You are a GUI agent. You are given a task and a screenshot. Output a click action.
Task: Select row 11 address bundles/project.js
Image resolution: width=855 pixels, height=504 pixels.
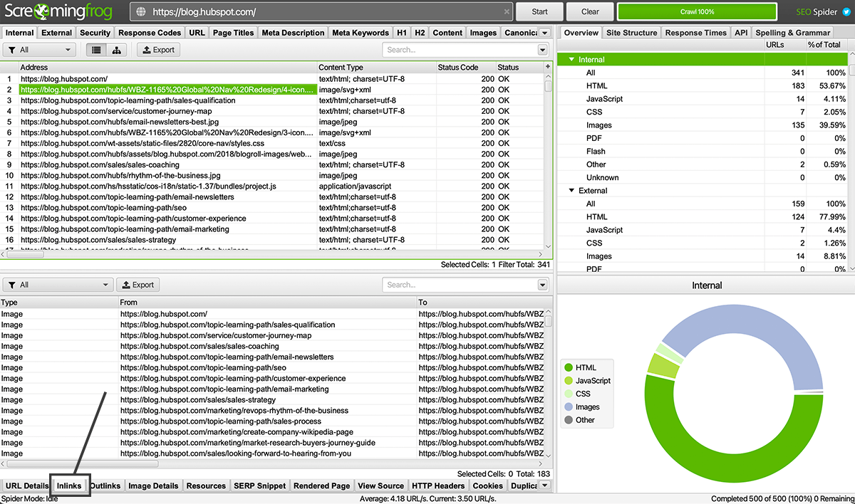(x=148, y=186)
